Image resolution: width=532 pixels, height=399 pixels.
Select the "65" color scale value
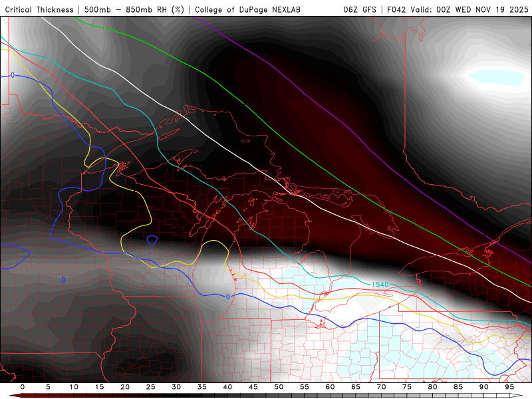[x=356, y=387]
